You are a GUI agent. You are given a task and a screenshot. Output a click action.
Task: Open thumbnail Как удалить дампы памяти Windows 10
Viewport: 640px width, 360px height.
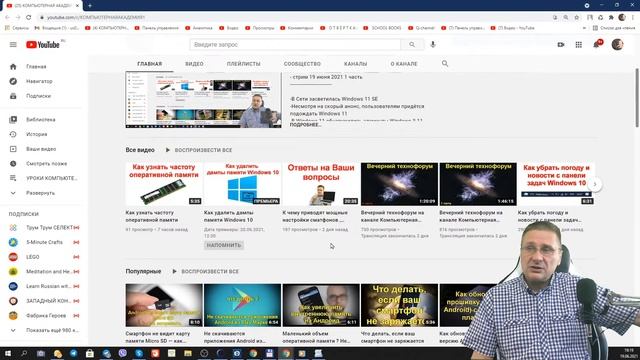[x=242, y=184]
